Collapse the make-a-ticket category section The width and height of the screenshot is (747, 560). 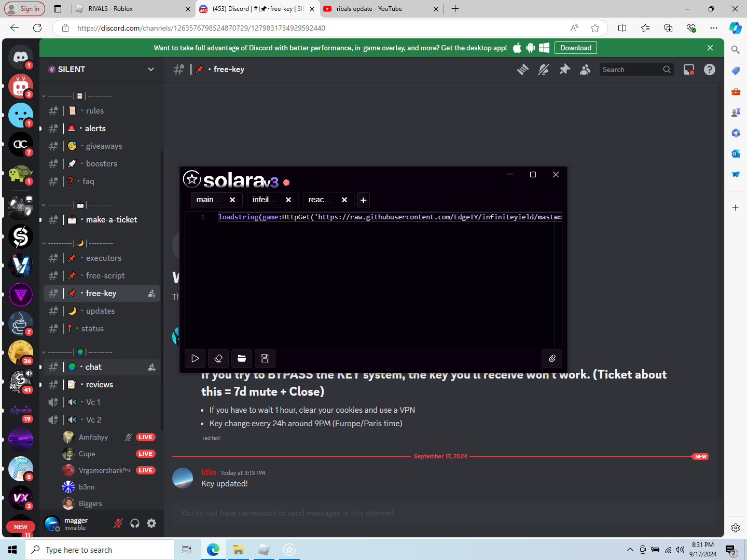(77, 205)
